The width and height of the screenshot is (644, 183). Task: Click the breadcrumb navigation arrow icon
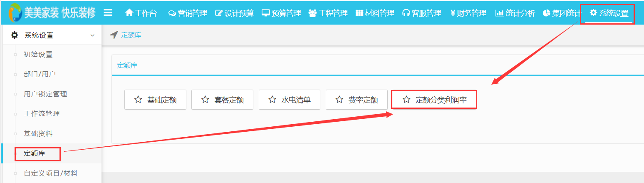pos(114,35)
